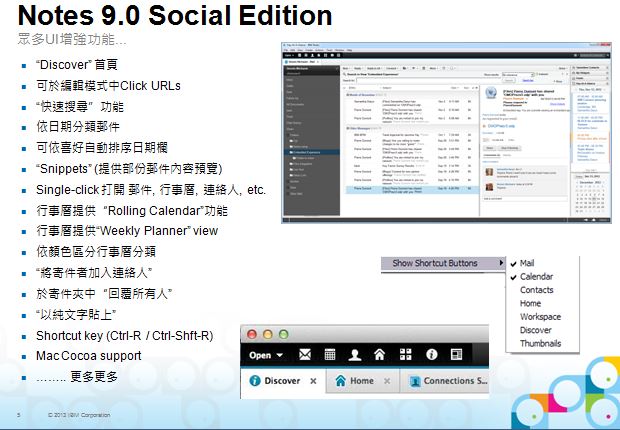Click the Single-click bullet line
620x430 pixels.
[x=151, y=190]
